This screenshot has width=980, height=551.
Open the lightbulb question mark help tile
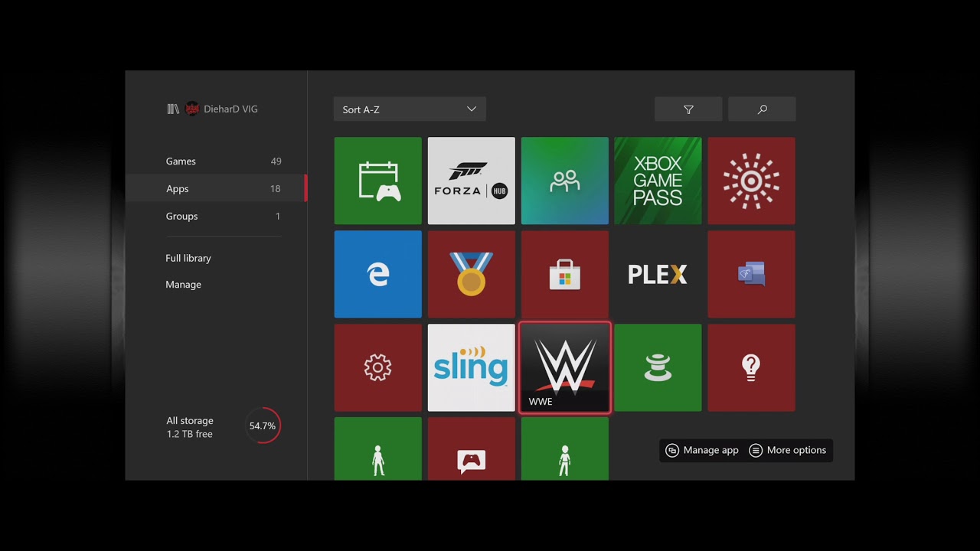(x=751, y=367)
